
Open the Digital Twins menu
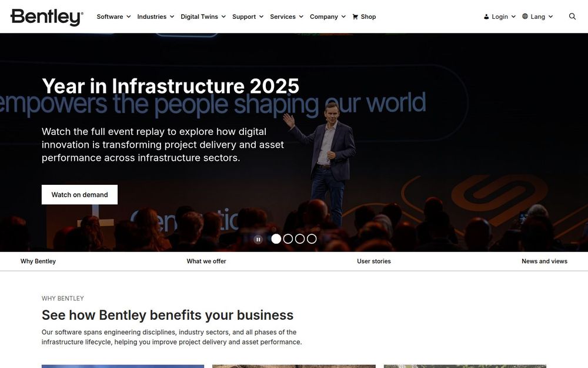tap(199, 16)
